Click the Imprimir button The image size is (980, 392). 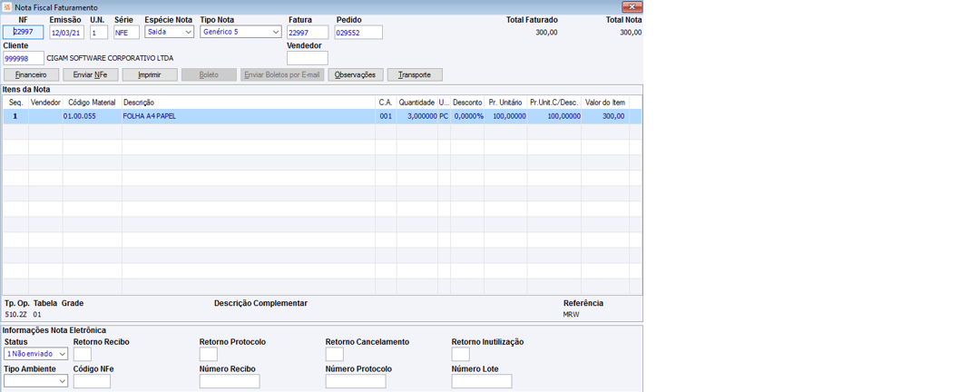pyautogui.click(x=150, y=75)
